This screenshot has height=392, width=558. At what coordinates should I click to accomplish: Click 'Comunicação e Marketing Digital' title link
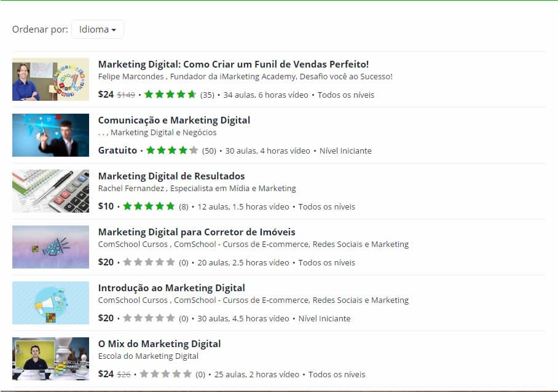tap(174, 120)
